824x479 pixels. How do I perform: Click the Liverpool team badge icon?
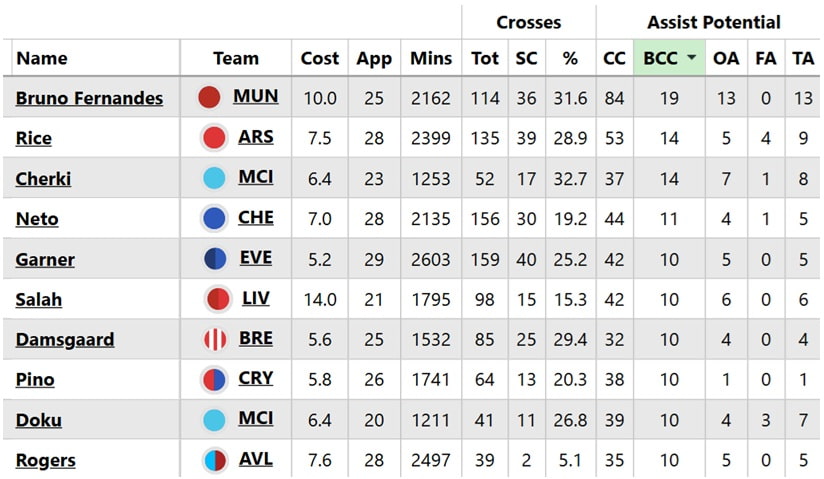217,299
